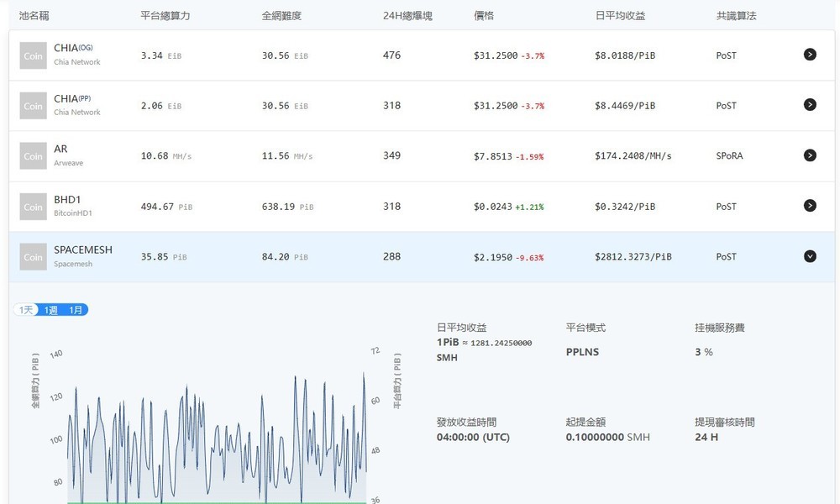Image resolution: width=840 pixels, height=504 pixels.
Task: Click the hashrate line chart
Action: (217, 437)
